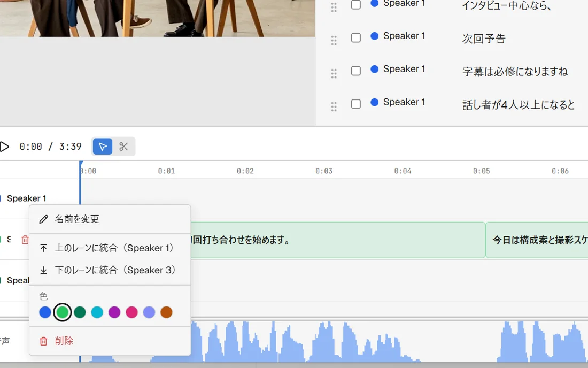Select the checkbox for 話し者が4人以上になると

point(356,104)
